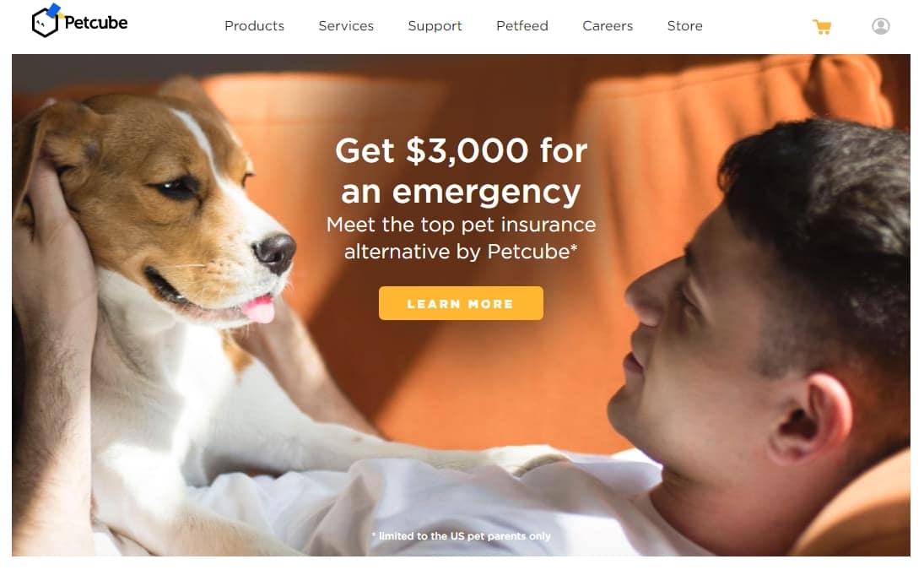Visit the Careers page

(608, 26)
